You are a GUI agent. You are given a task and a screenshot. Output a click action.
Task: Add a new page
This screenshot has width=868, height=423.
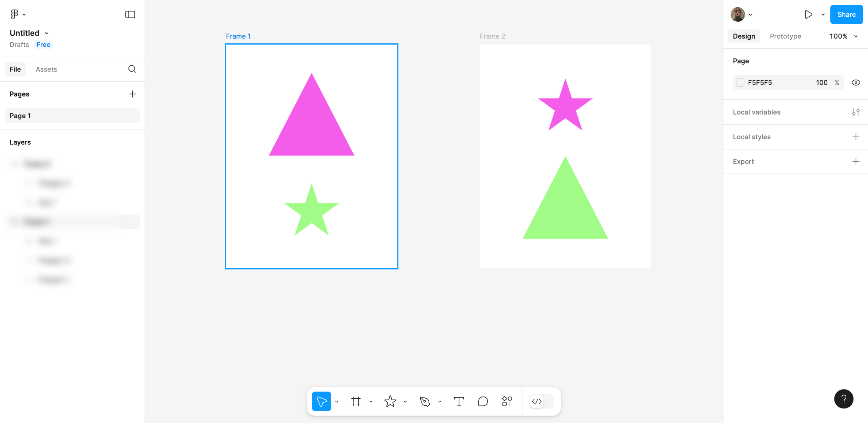click(133, 94)
